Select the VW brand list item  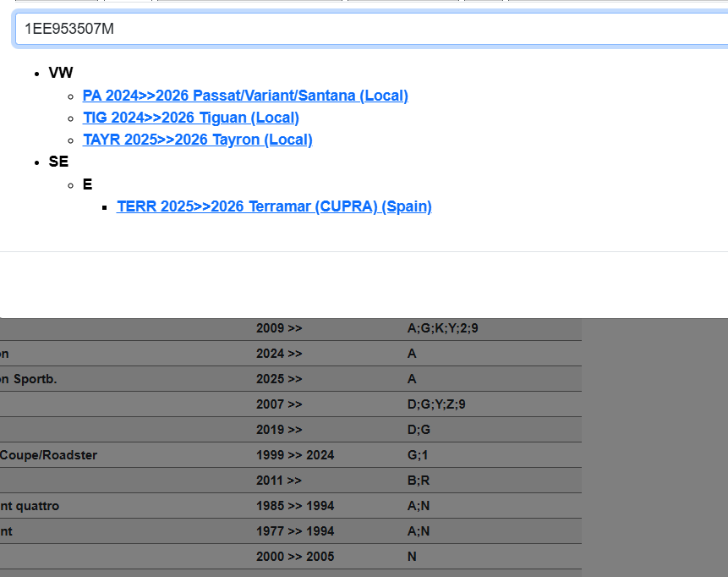pyautogui.click(x=61, y=74)
